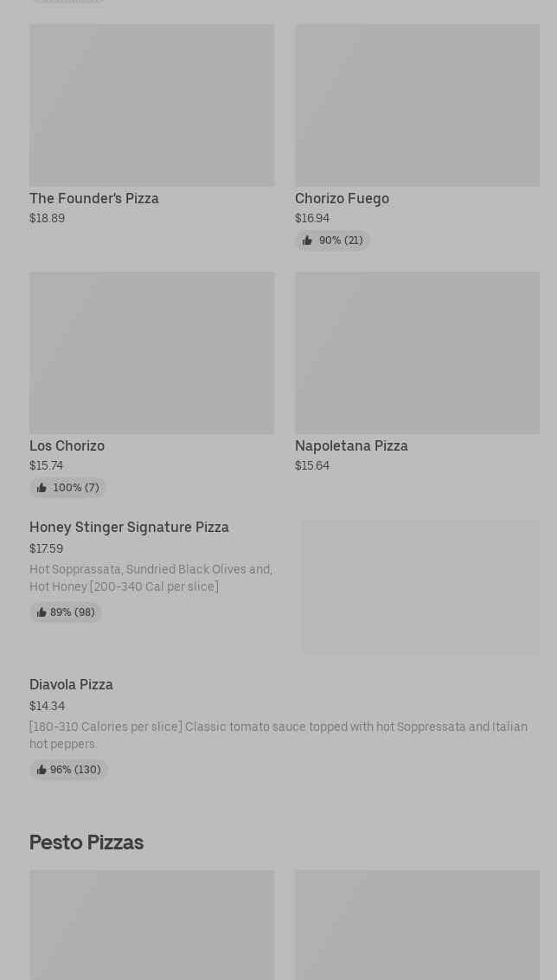The height and width of the screenshot is (980, 557).
Task: Open Chorizo Fuego image thumbnail
Action: coord(417,105)
